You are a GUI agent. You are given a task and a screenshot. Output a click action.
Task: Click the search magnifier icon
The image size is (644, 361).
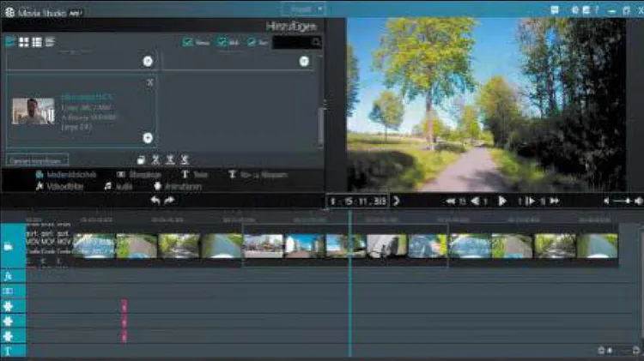[316, 42]
